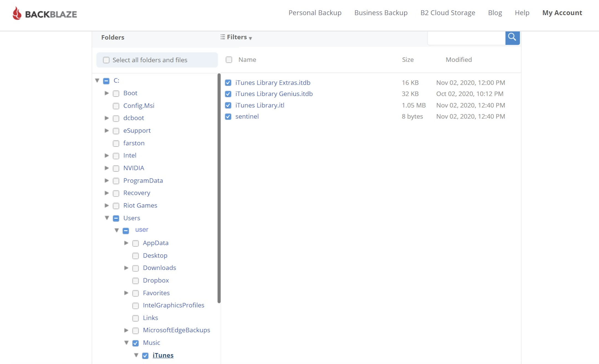Open iTunes Library Genius.itdb file link
The image size is (599, 364).
[x=274, y=94]
